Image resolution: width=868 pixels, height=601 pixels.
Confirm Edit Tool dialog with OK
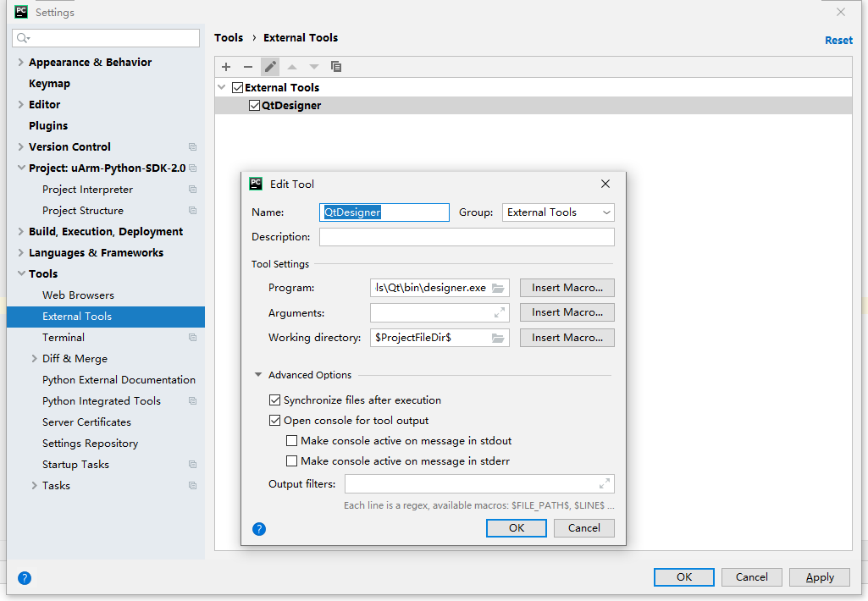coord(516,528)
